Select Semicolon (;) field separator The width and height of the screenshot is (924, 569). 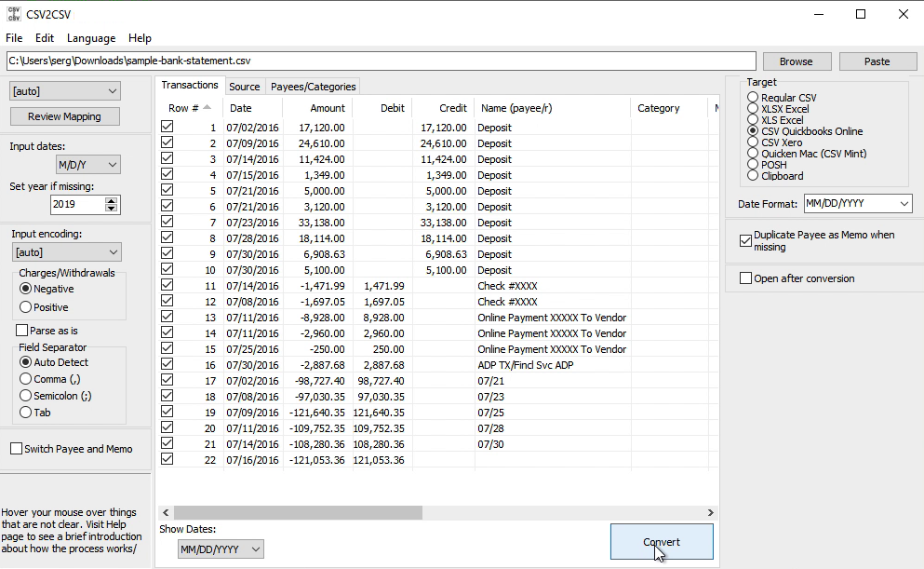pyautogui.click(x=25, y=396)
